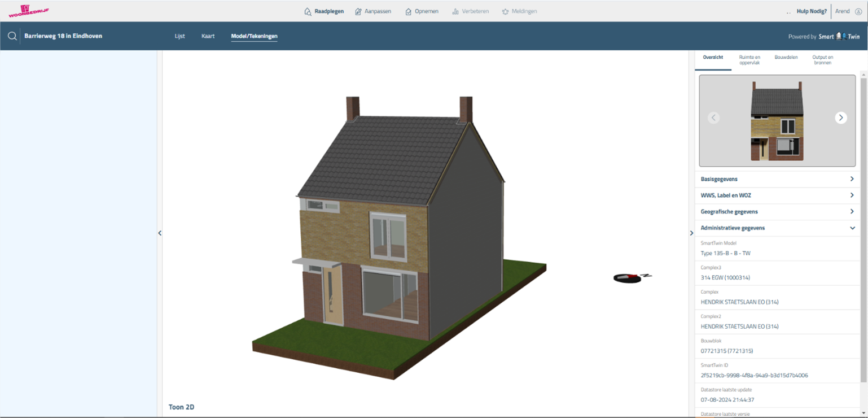Click the user account avatar icon
This screenshot has width=868, height=418.
[858, 11]
